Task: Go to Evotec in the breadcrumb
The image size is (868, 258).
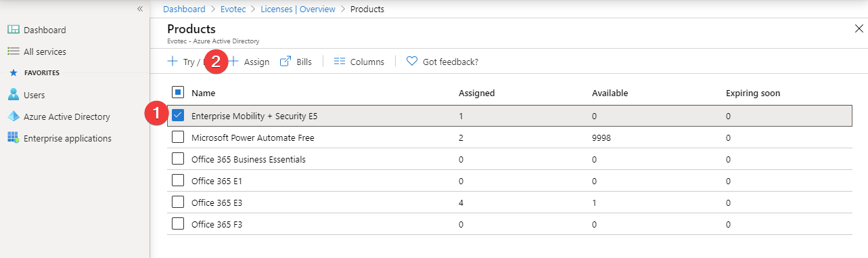Action: pyautogui.click(x=233, y=9)
